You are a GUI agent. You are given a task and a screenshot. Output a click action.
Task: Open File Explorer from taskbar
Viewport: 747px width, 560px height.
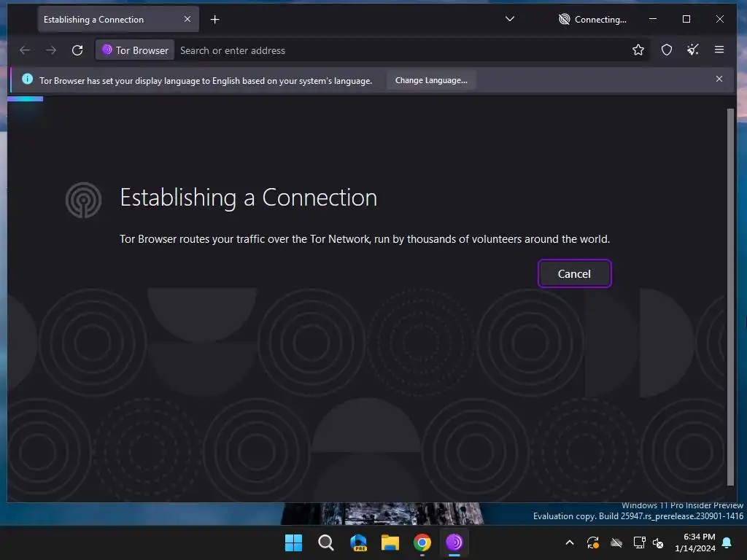tap(390, 542)
